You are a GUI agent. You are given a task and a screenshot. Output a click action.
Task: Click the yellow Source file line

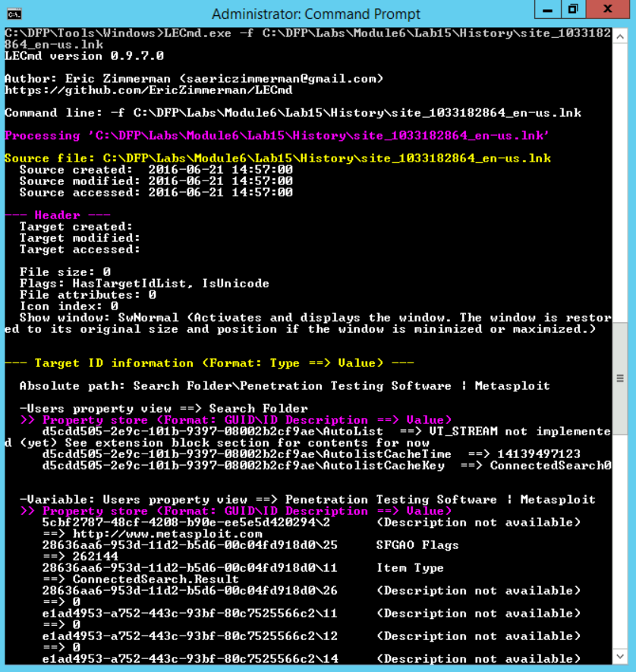click(277, 159)
